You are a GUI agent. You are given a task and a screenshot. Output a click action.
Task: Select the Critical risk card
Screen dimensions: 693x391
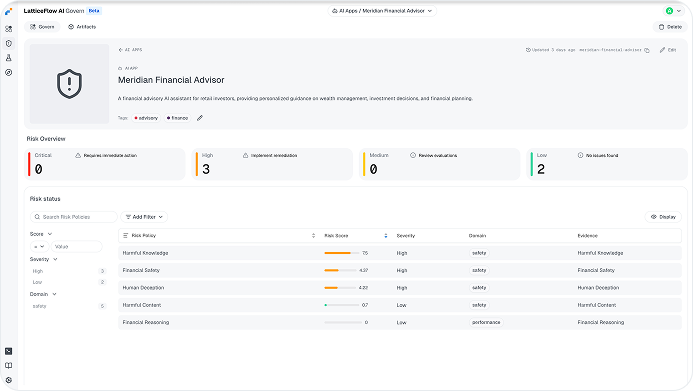click(x=105, y=164)
